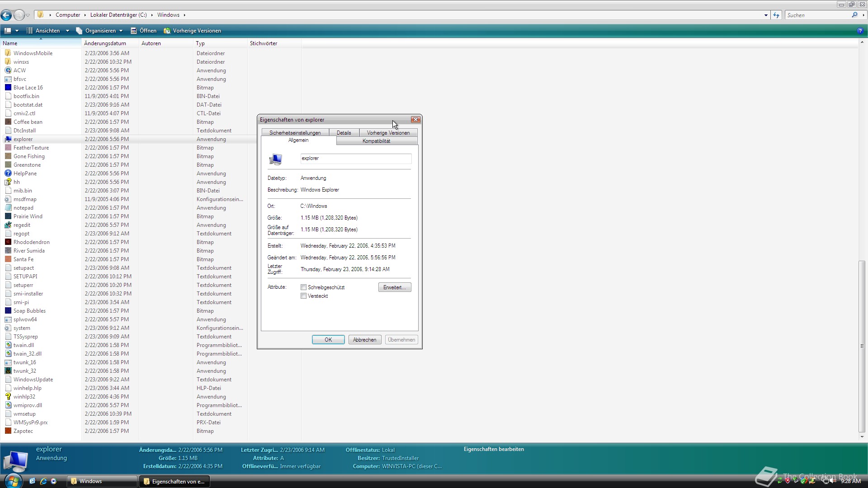Click the back navigation arrow
868x488 pixels.
pyautogui.click(x=6, y=15)
